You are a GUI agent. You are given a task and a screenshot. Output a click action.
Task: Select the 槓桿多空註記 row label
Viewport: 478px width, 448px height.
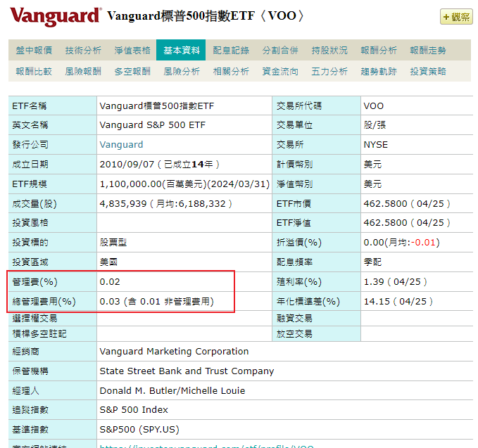[39, 334]
